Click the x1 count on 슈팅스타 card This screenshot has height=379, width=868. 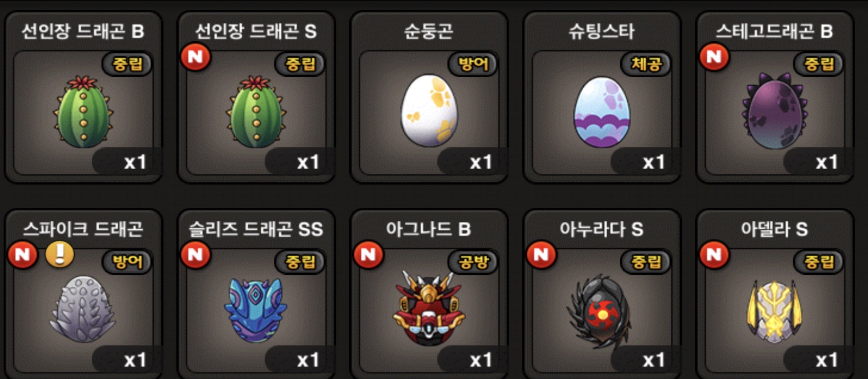[x=654, y=162]
